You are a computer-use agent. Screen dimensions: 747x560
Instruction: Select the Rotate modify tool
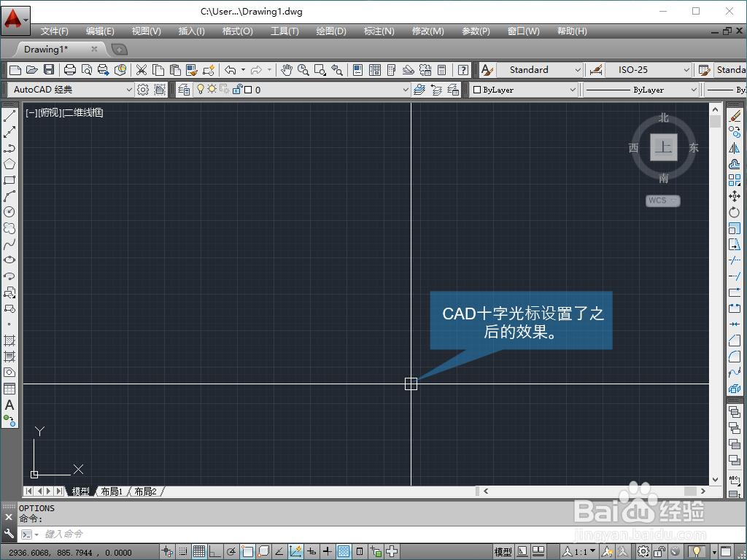(x=735, y=212)
